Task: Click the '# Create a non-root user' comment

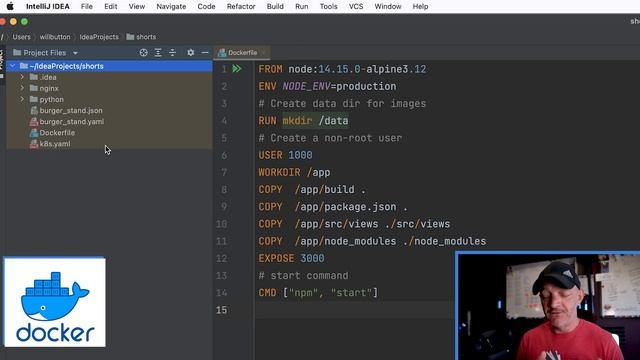Action: point(330,138)
